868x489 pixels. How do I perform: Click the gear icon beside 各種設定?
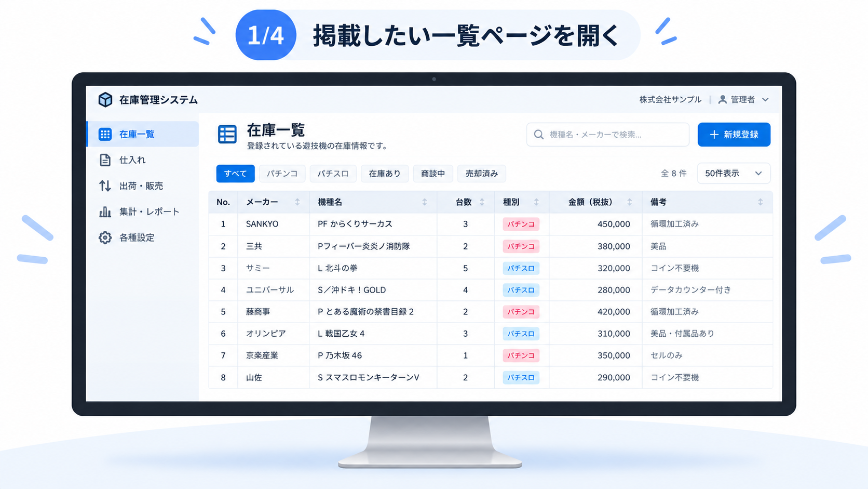pyautogui.click(x=105, y=237)
